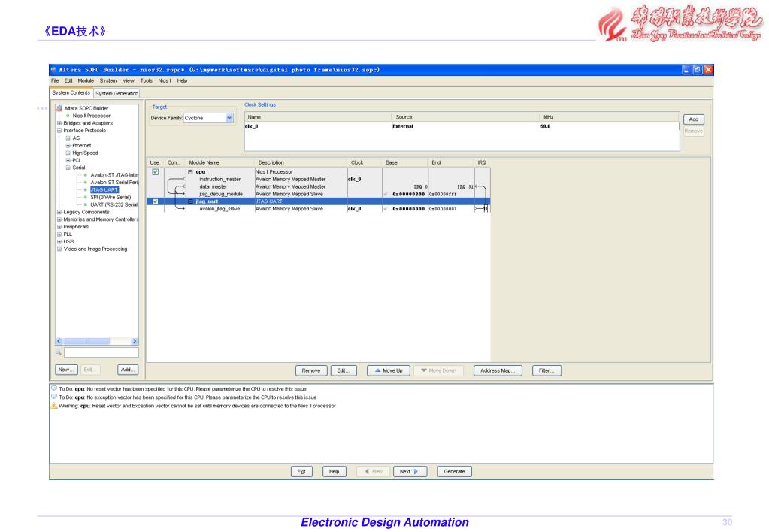Open the View menu
Image resolution: width=769 pixels, height=532 pixels.
[x=129, y=81]
